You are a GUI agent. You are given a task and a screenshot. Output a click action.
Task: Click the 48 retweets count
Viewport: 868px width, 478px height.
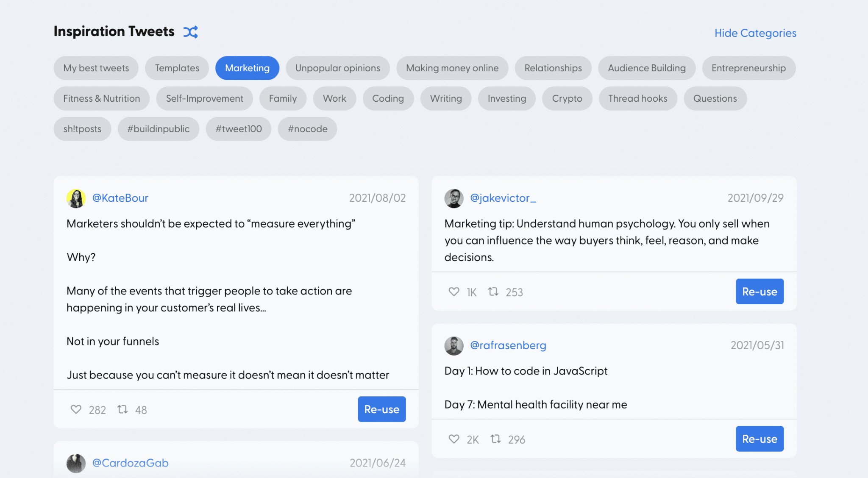(x=141, y=410)
